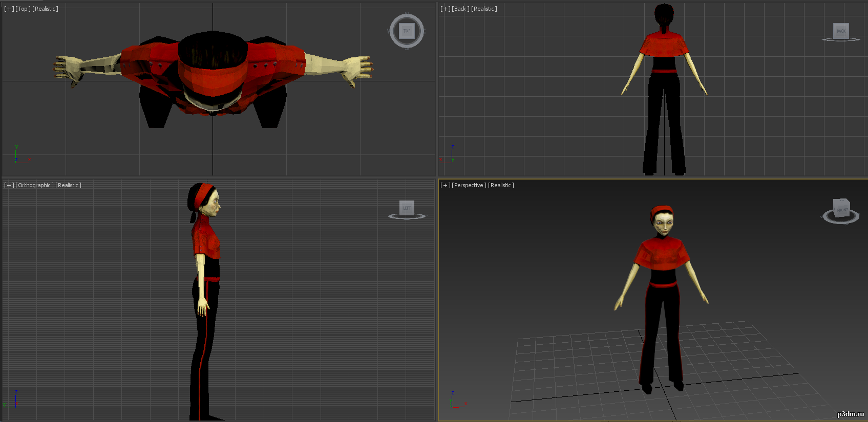Open the [+] menu in Top viewport

pyautogui.click(x=9, y=9)
